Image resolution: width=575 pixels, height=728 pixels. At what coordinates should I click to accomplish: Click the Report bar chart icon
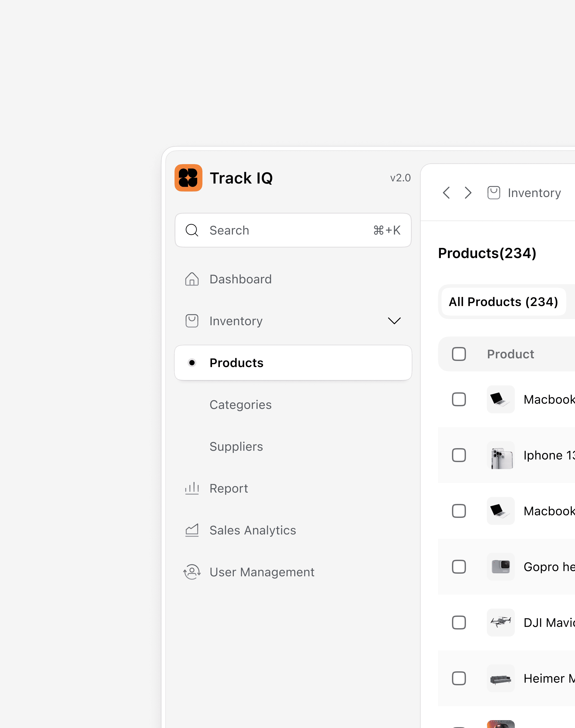(x=192, y=488)
